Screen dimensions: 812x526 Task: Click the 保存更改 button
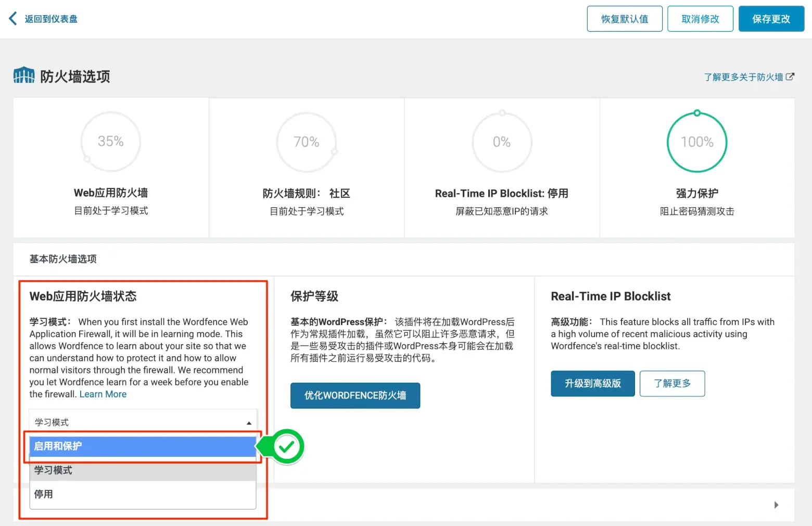click(x=771, y=19)
